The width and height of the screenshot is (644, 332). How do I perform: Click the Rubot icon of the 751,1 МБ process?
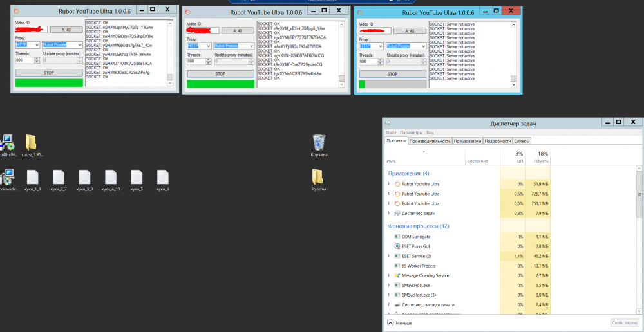(x=397, y=203)
